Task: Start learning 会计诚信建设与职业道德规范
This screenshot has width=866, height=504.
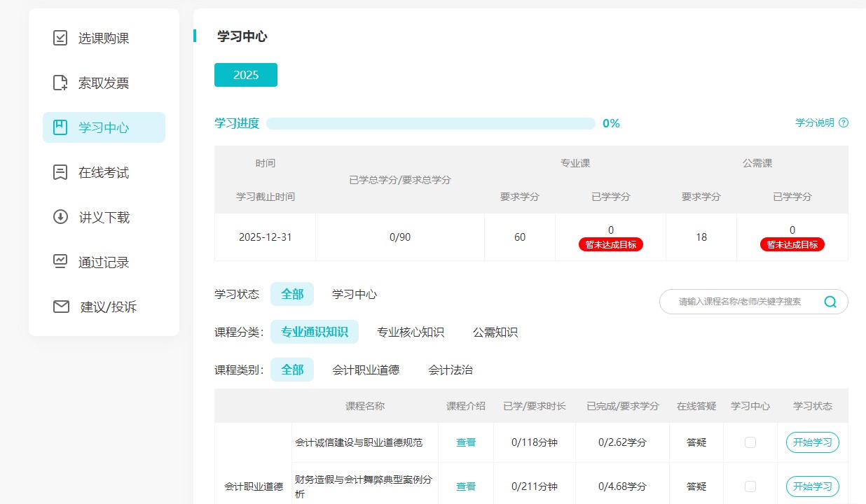Action: (813, 442)
